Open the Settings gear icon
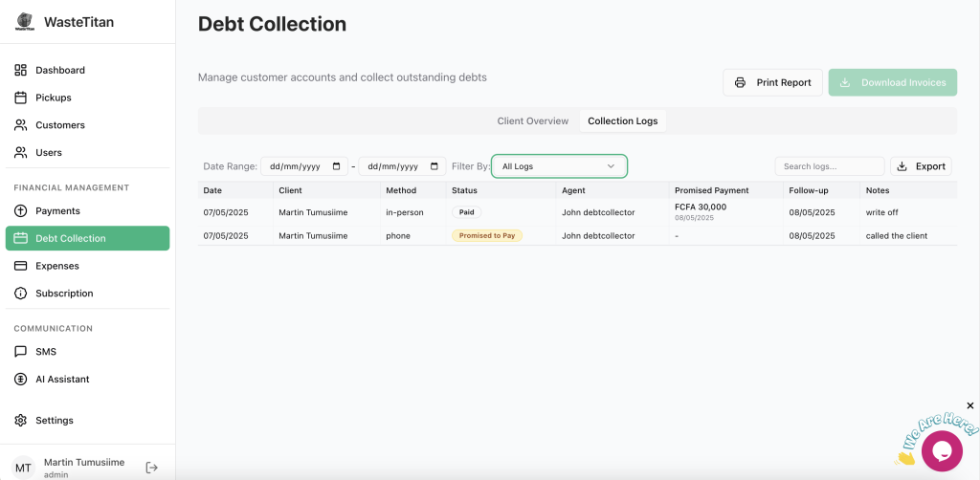Screen dimensions: 980x480 pos(21,420)
